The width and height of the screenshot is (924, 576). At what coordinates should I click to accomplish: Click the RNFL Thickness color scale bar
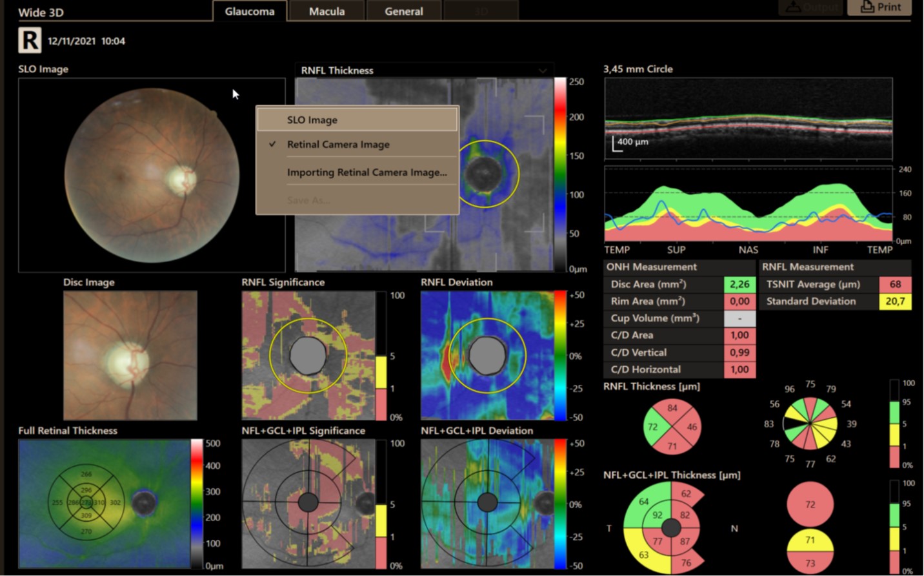559,174
